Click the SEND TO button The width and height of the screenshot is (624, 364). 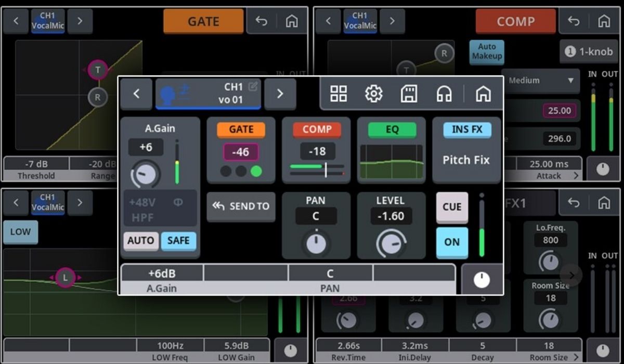click(x=241, y=206)
